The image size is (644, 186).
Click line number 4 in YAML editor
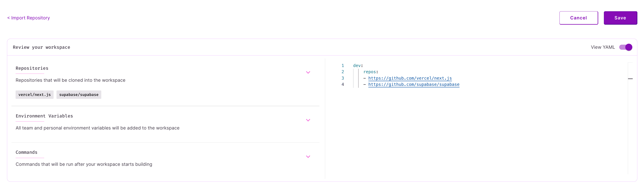342,84
